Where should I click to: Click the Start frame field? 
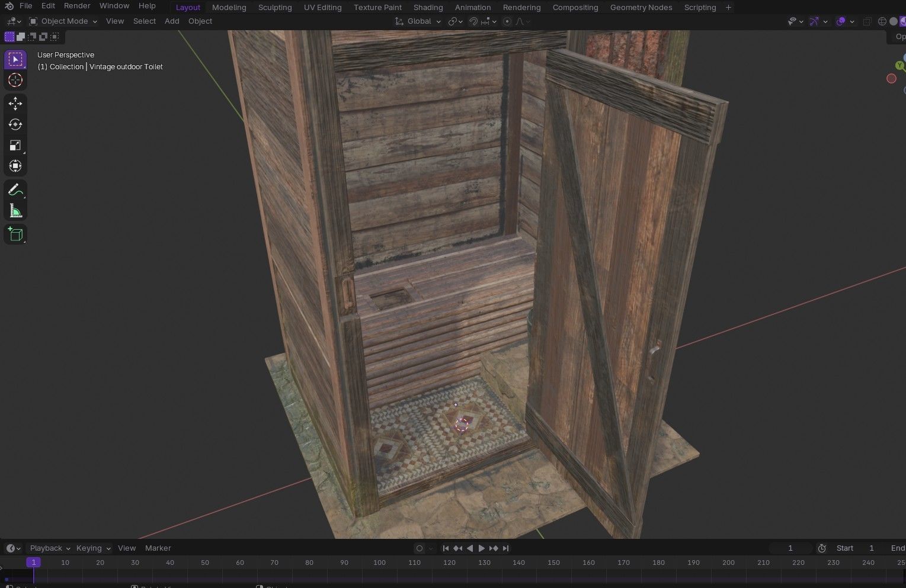pos(856,548)
